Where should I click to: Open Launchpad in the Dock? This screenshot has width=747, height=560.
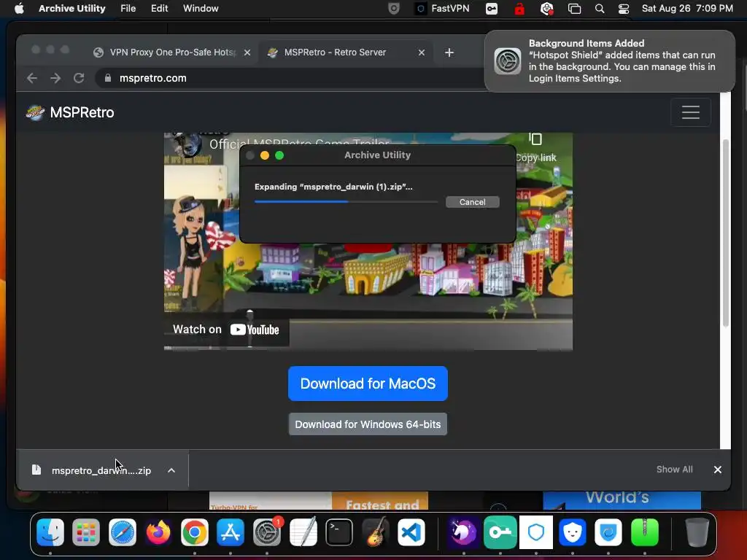tap(86, 532)
